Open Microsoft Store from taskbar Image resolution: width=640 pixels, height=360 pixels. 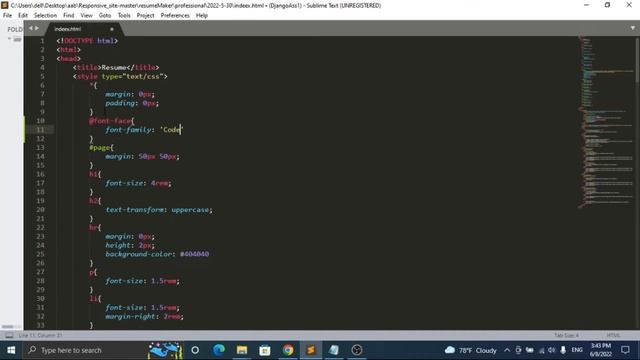click(265, 350)
